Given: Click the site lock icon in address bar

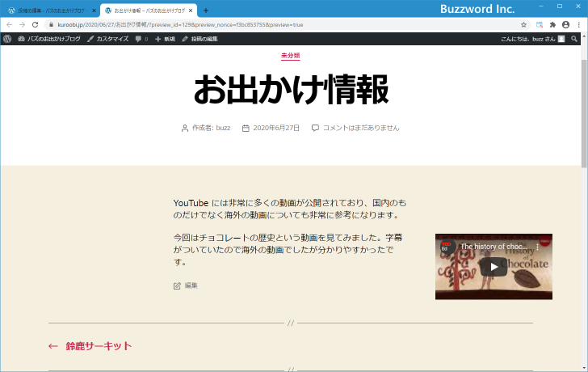Looking at the screenshot, I should [52, 25].
